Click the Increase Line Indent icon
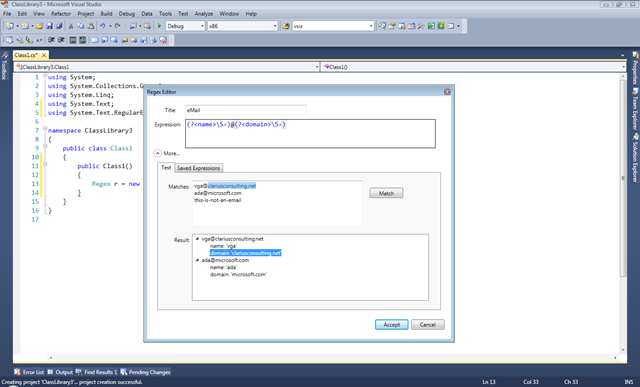Image resolution: width=640 pixels, height=387 pixels. tap(61, 40)
